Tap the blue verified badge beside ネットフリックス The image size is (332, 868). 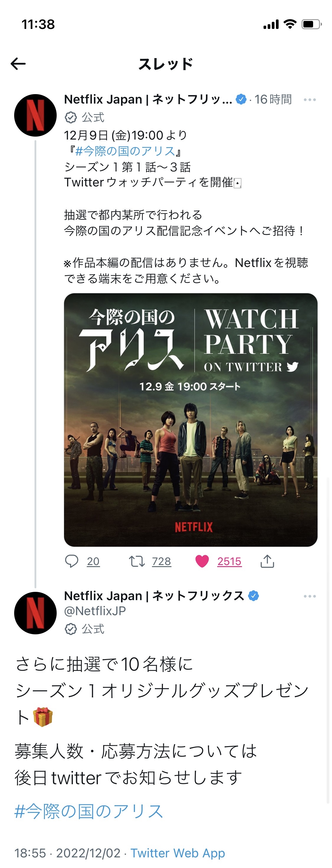254,596
